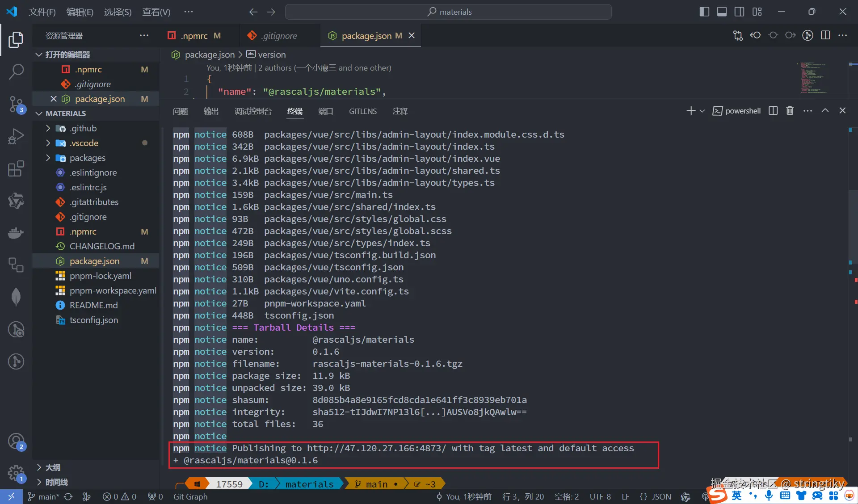Toggle bottom panel layout button
Image resolution: width=858 pixels, height=504 pixels.
[722, 12]
